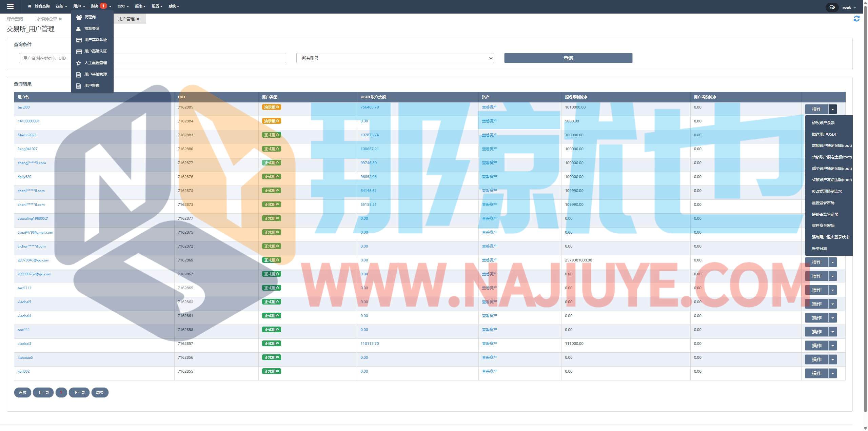
Task: Expand the 业务 dropdown menu
Action: tap(61, 6)
